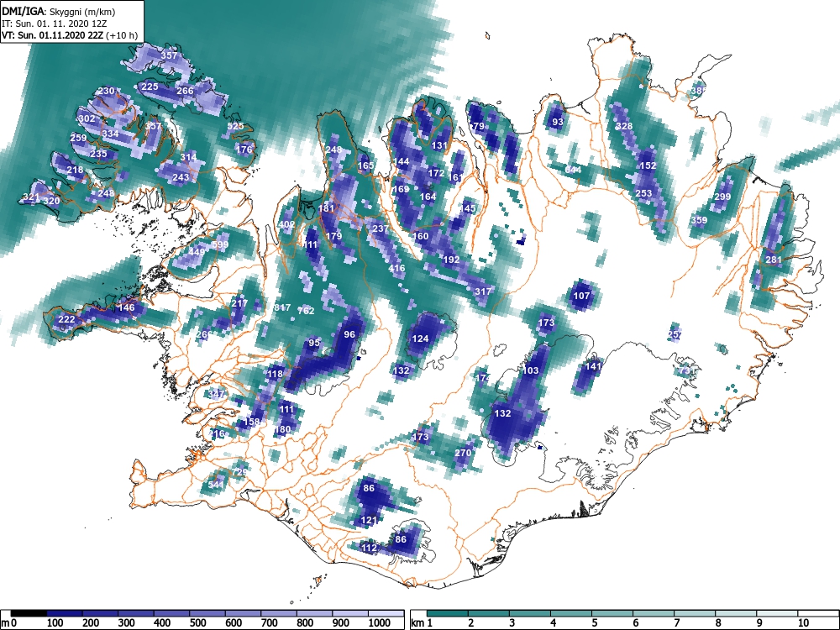Click the '817' visibility value
The image size is (840, 630).
click(281, 307)
